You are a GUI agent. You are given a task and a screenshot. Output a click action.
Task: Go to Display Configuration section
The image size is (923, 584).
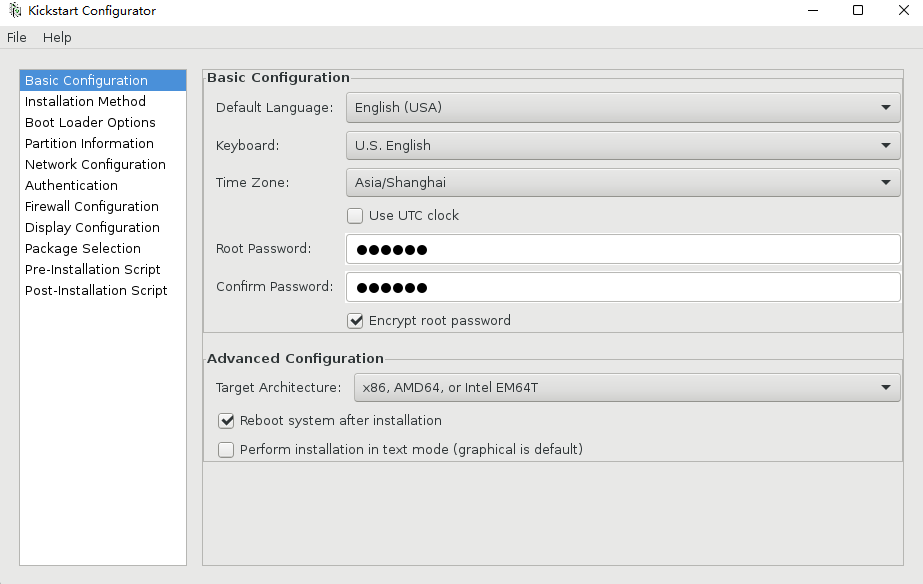click(x=103, y=227)
